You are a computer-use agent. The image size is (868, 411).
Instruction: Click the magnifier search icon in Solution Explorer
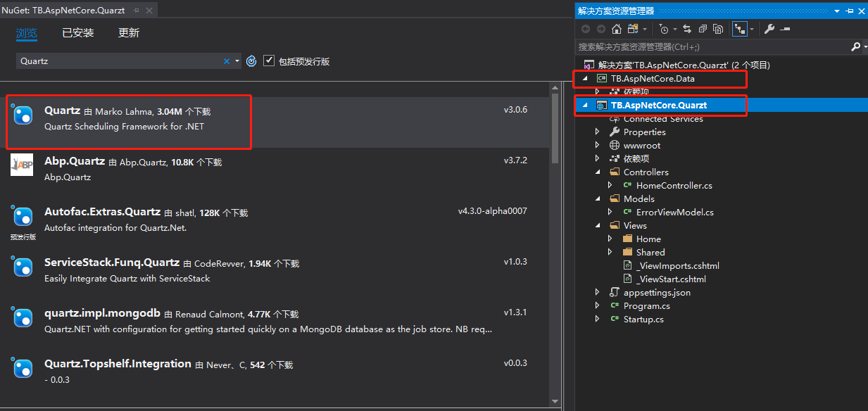(x=855, y=46)
